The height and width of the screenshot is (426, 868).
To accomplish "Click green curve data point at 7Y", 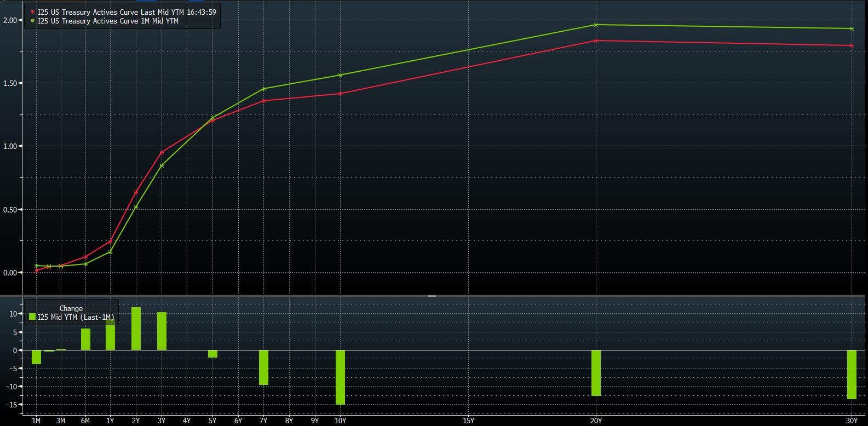I will click(x=263, y=89).
